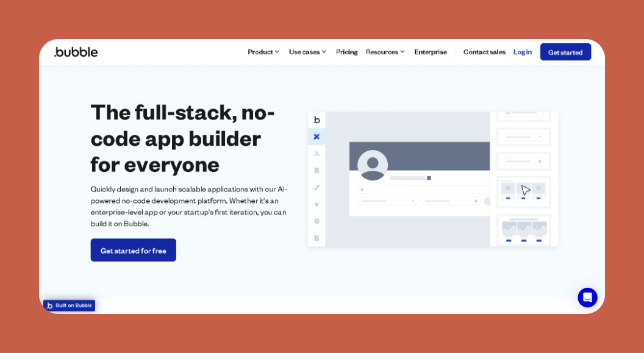Viewport: 644px width, 353px height.
Task: Click Contact sales in the navigation
Action: 484,52
